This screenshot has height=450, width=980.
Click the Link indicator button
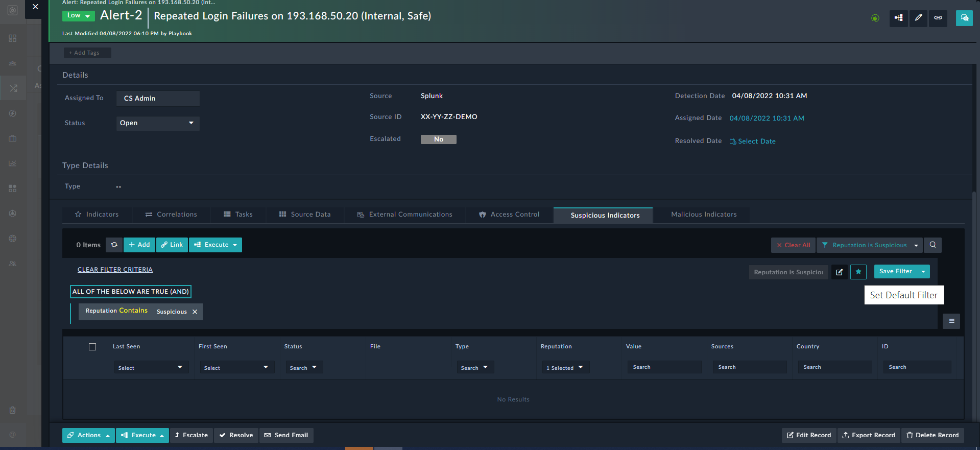point(172,245)
